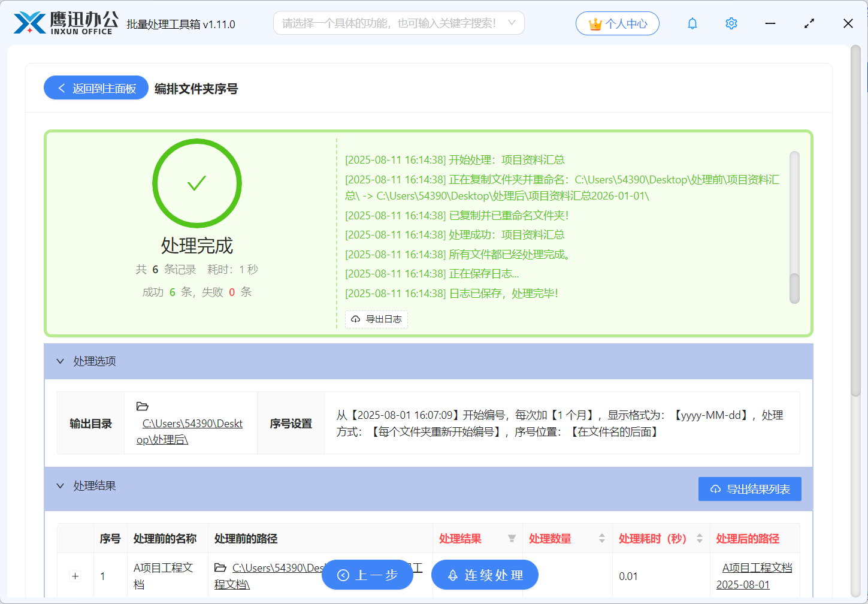Export the log with 导出日志
This screenshot has height=604, width=868.
377,319
